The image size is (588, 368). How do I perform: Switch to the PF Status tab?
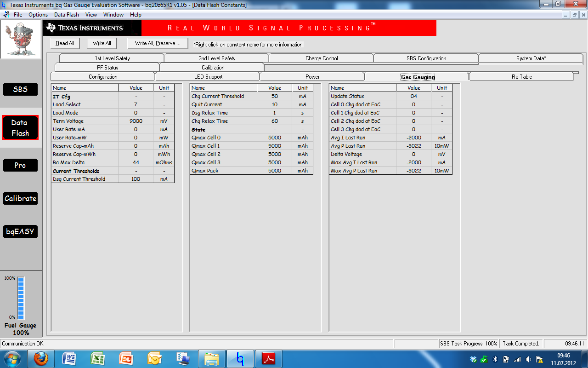click(107, 68)
